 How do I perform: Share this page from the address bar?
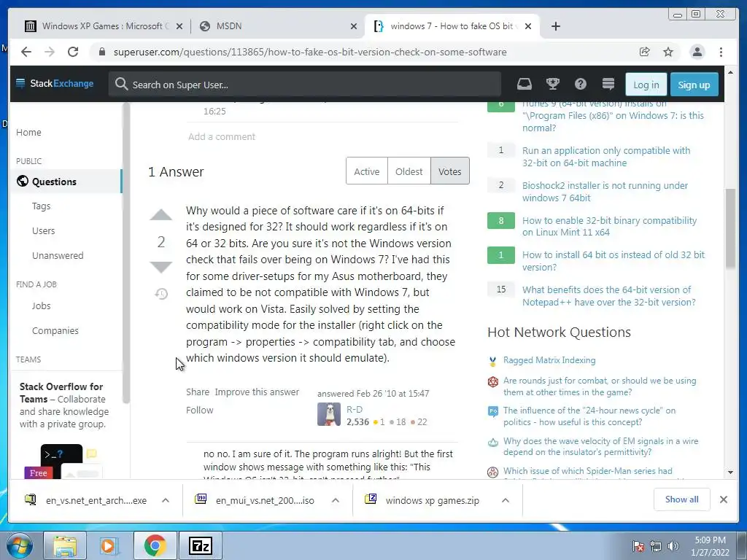[x=644, y=52]
